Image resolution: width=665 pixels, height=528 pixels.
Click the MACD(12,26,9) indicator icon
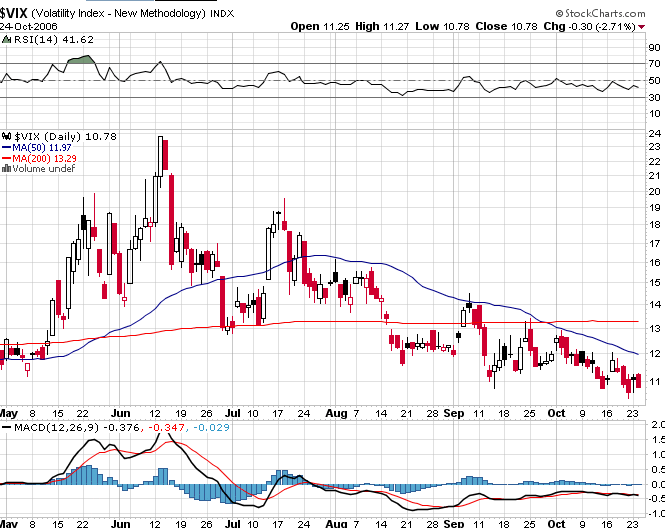point(5,428)
